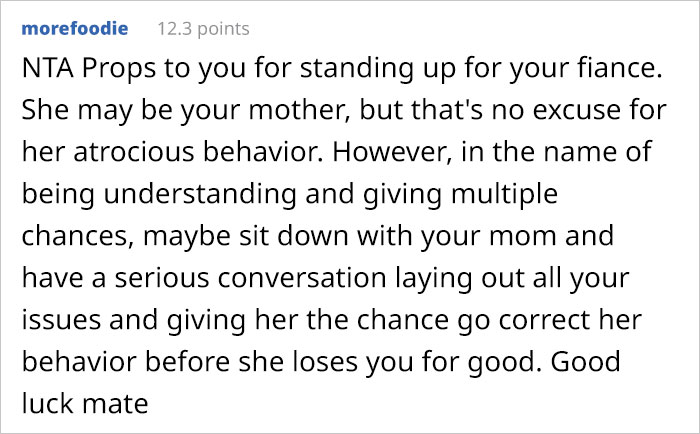This screenshot has height=434, width=700.
Task: Click the phrase 'being understanding'
Action: click(x=159, y=195)
